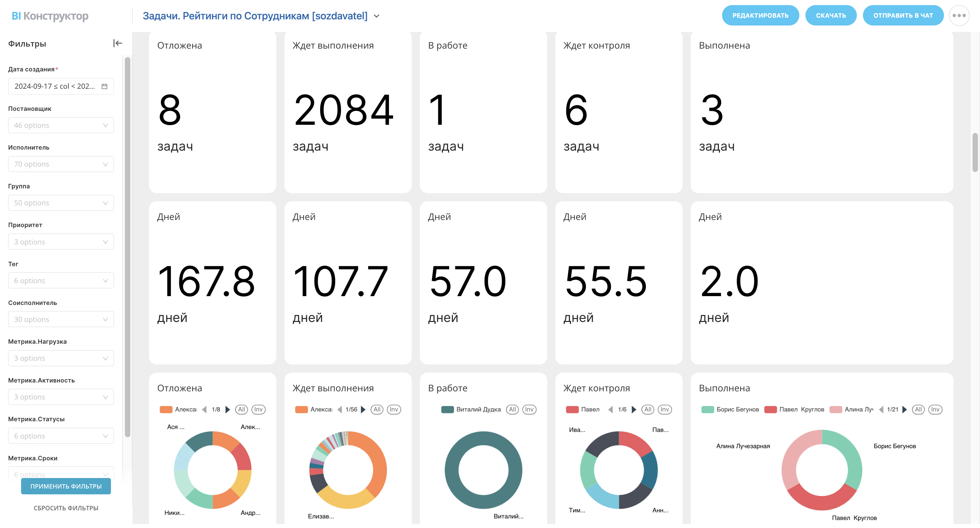Expand the Постановщик filter dropdown
This screenshot has height=528, width=980.
61,125
